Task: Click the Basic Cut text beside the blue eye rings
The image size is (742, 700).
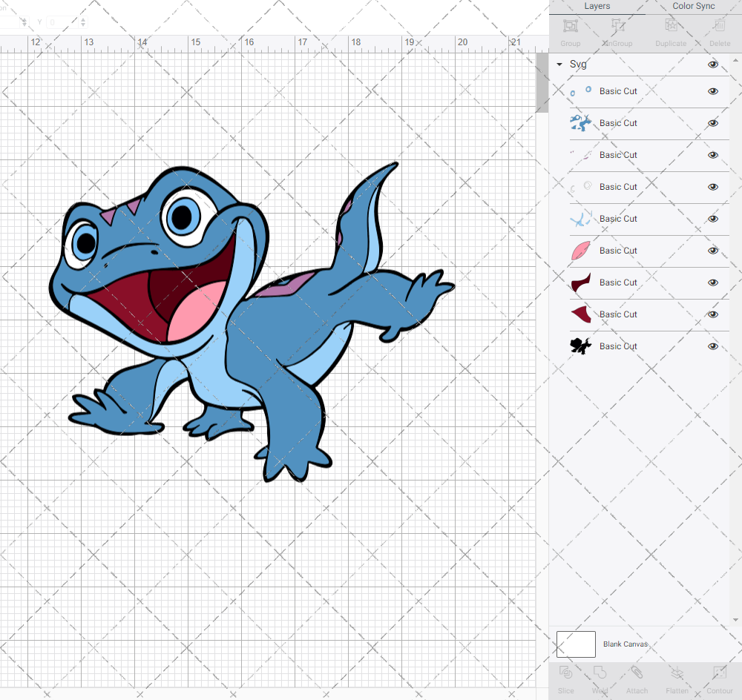Action: 618,91
